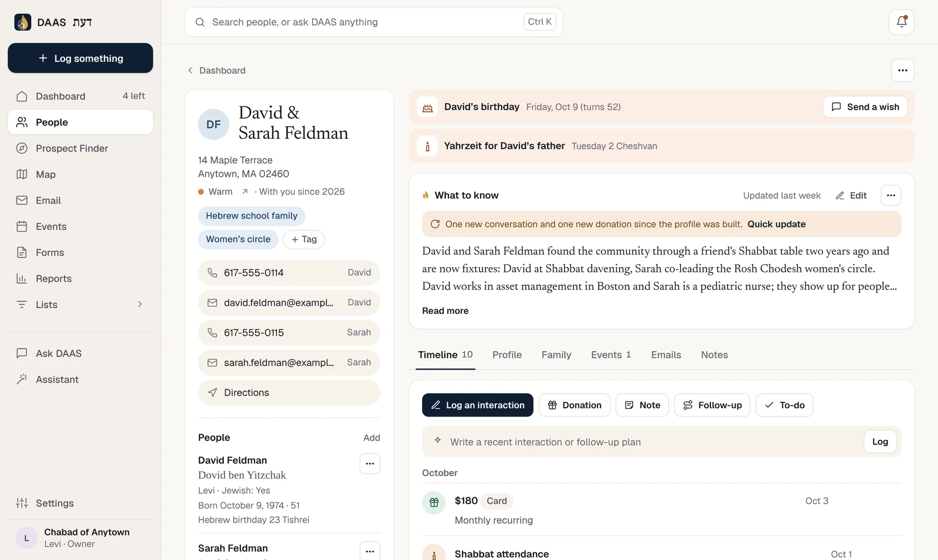Open the notifications bell
Image resolution: width=938 pixels, height=560 pixels.
(902, 22)
